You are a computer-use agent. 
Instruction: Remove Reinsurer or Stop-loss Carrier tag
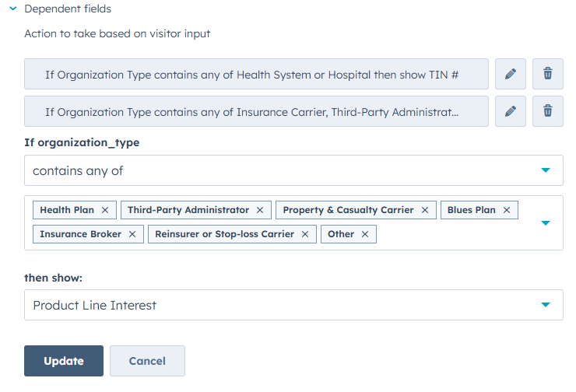[x=305, y=234]
